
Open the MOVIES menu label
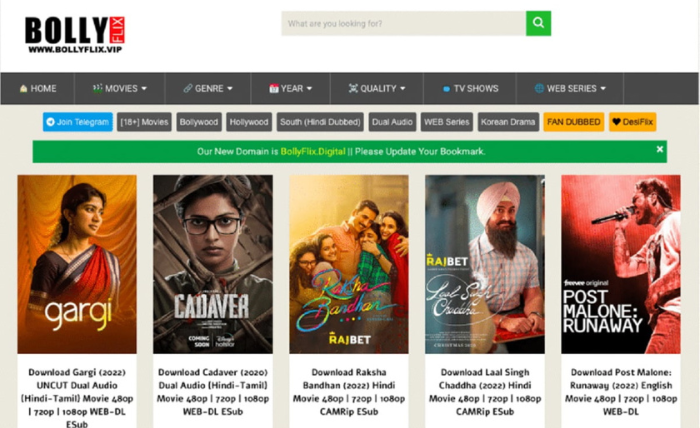point(121,88)
